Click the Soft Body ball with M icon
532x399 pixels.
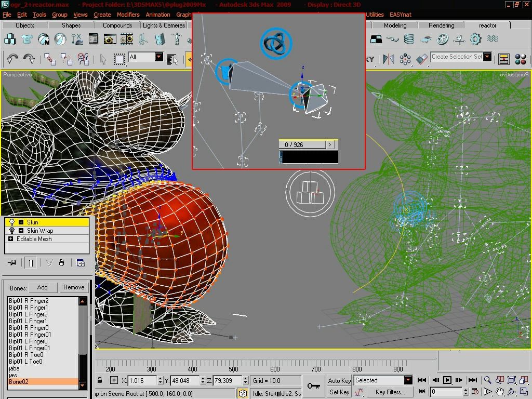(x=44, y=39)
